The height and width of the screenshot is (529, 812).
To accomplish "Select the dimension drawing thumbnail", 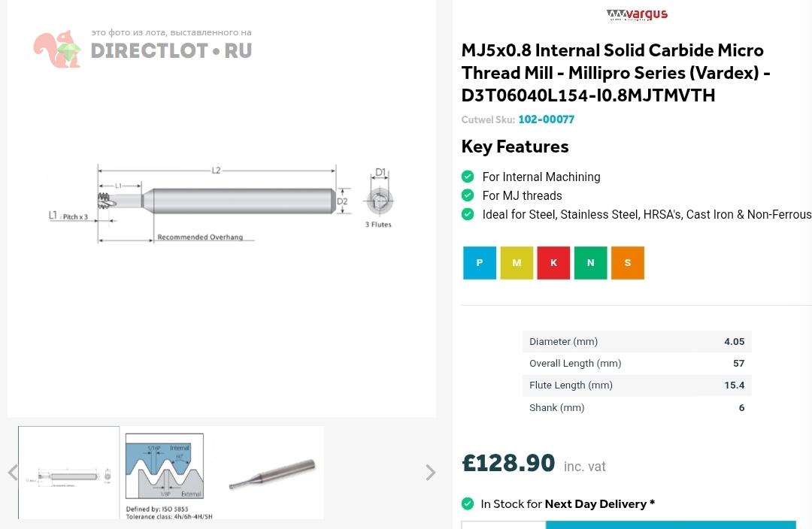I will click(x=69, y=473).
